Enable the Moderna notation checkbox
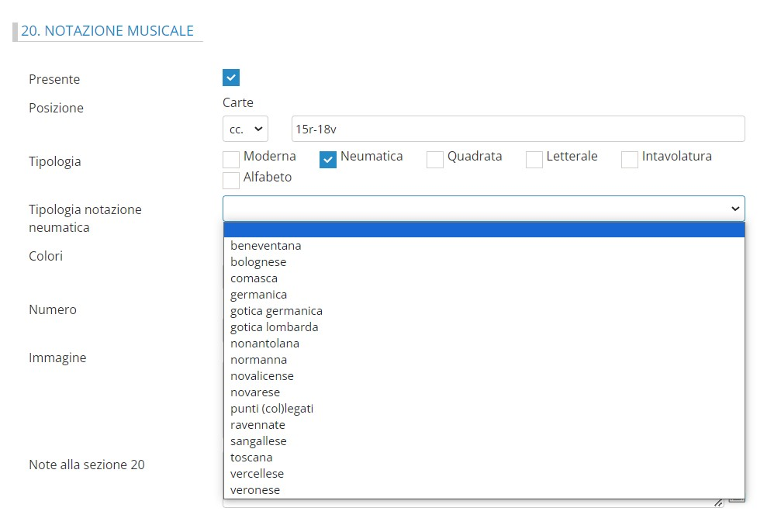Viewport: 781px width, 532px height. pyautogui.click(x=231, y=160)
